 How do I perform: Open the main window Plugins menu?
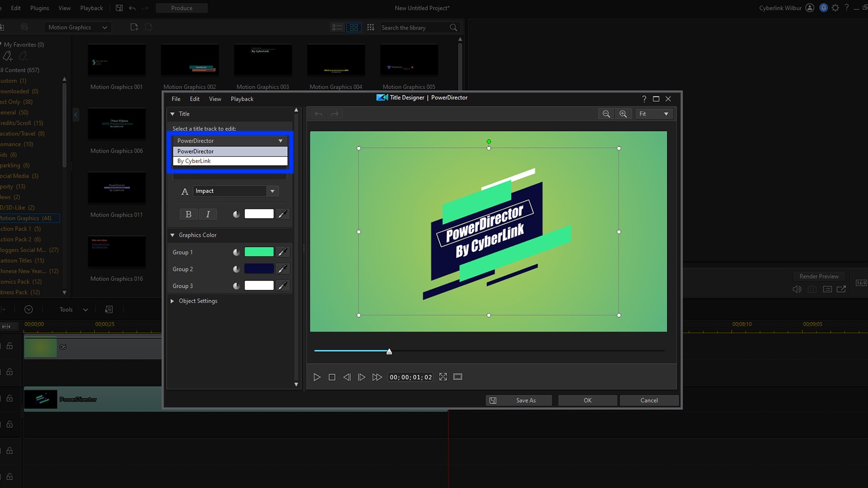39,8
